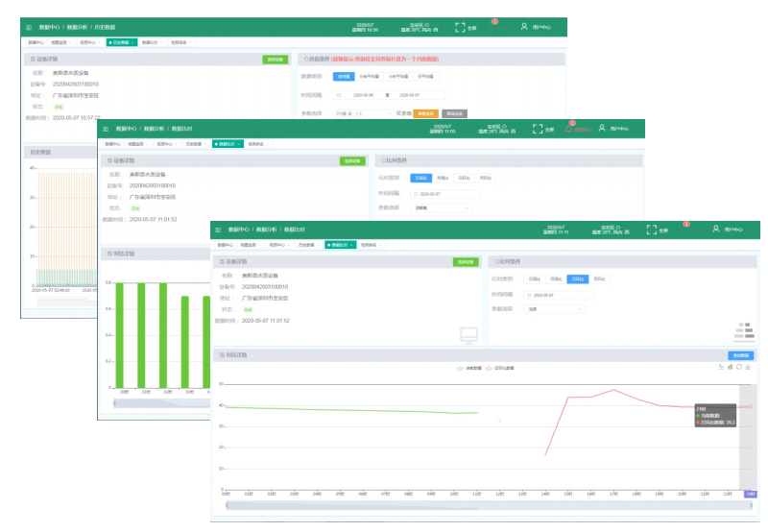Click the line chart view icon in chart toolbar
Image resolution: width=768 pixels, height=532 pixels.
(x=720, y=367)
